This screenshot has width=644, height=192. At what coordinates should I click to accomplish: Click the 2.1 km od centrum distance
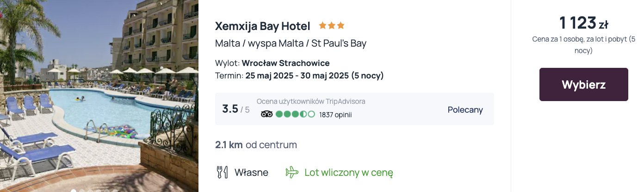256,145
